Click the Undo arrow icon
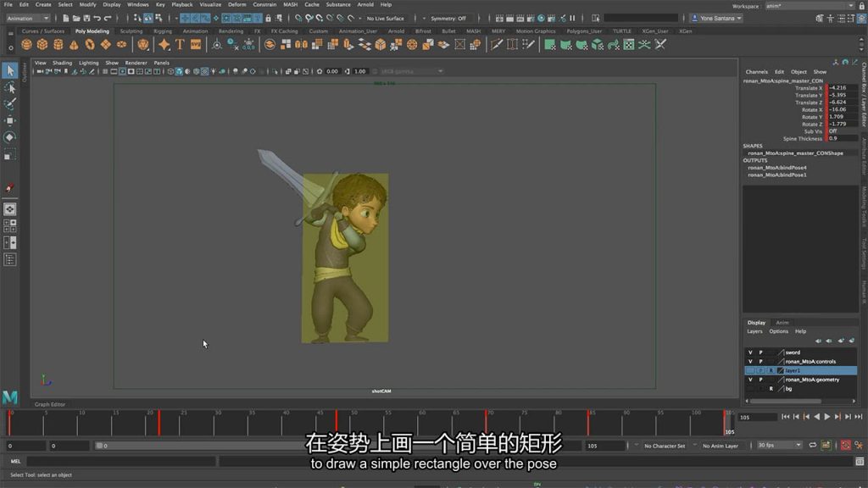The height and width of the screenshot is (488, 868). coord(97,19)
